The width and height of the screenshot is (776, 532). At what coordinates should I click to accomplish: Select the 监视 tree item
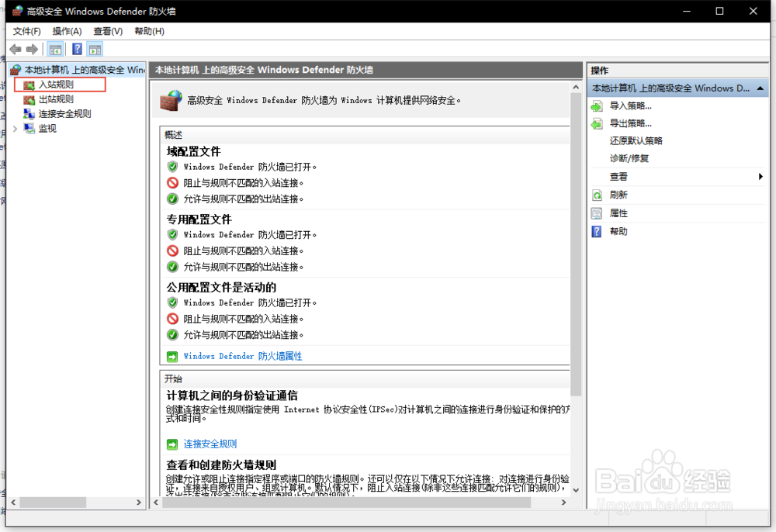pyautogui.click(x=47, y=129)
